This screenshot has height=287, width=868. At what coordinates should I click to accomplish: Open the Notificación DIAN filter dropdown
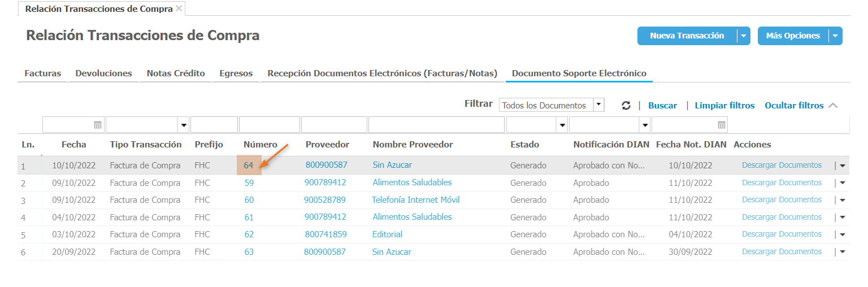click(x=645, y=125)
